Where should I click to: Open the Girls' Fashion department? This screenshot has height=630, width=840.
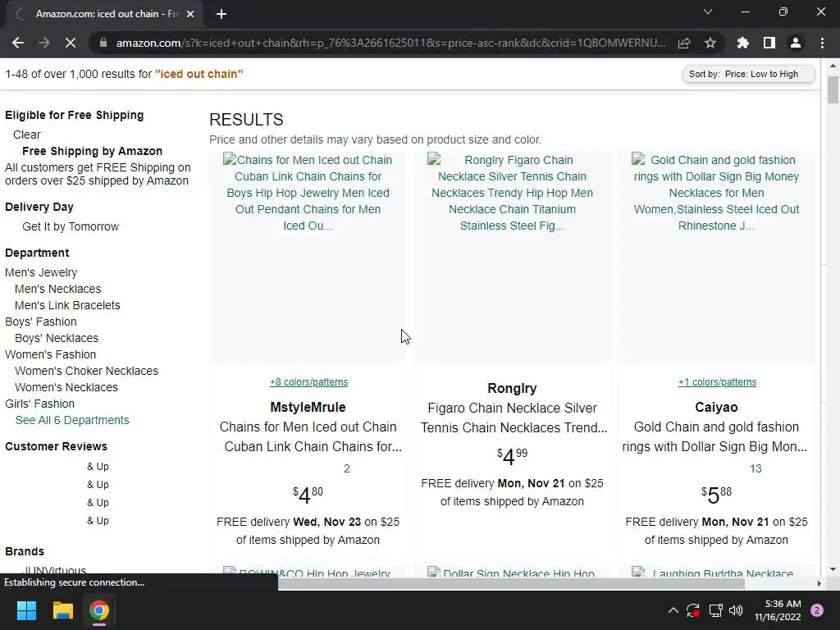(39, 404)
